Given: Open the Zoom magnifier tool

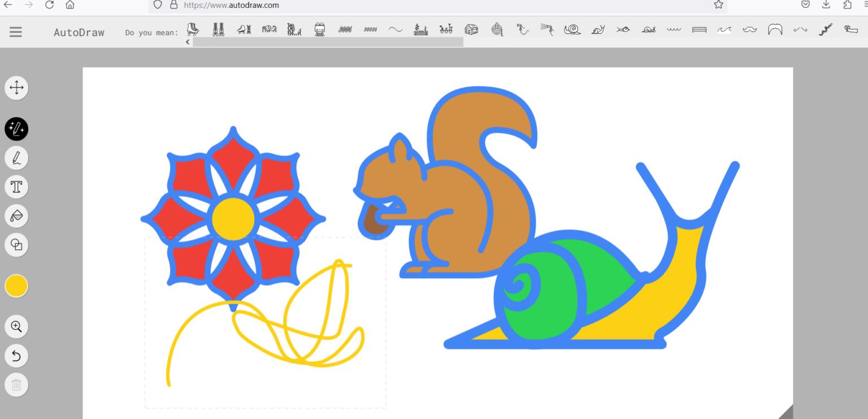Looking at the screenshot, I should [16, 326].
